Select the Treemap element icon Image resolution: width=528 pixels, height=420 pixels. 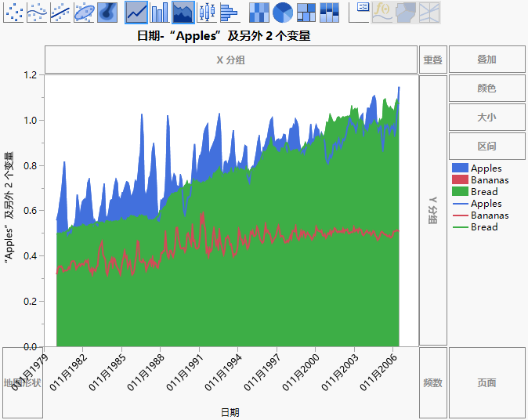306,11
